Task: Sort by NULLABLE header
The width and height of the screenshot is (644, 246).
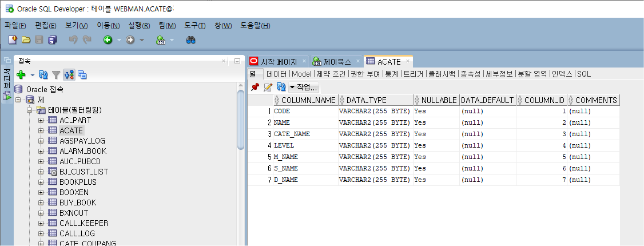Action: (x=436, y=100)
